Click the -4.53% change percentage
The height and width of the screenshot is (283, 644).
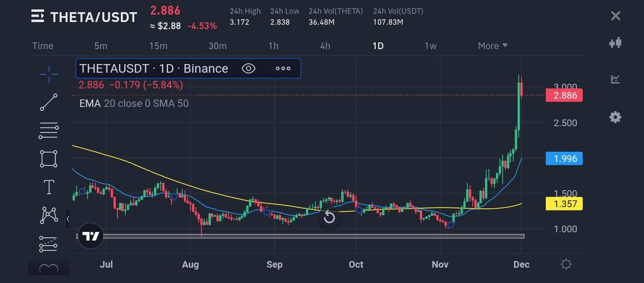tap(202, 26)
